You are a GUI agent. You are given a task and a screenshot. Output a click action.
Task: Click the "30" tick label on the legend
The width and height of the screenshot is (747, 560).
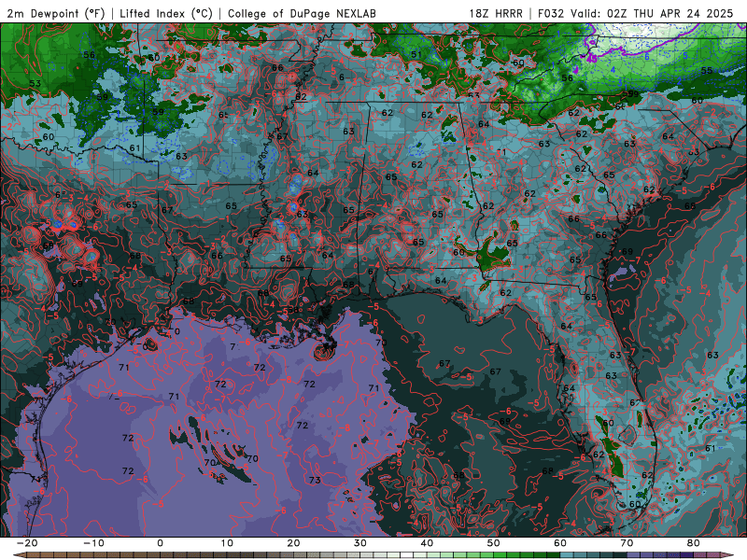coord(360,543)
